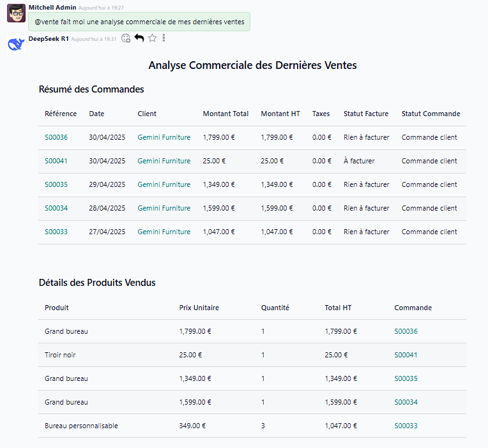The height and width of the screenshot is (448, 488).
Task: Click the "Aujourd'hui à 19:31" timestamp
Action: (x=94, y=39)
